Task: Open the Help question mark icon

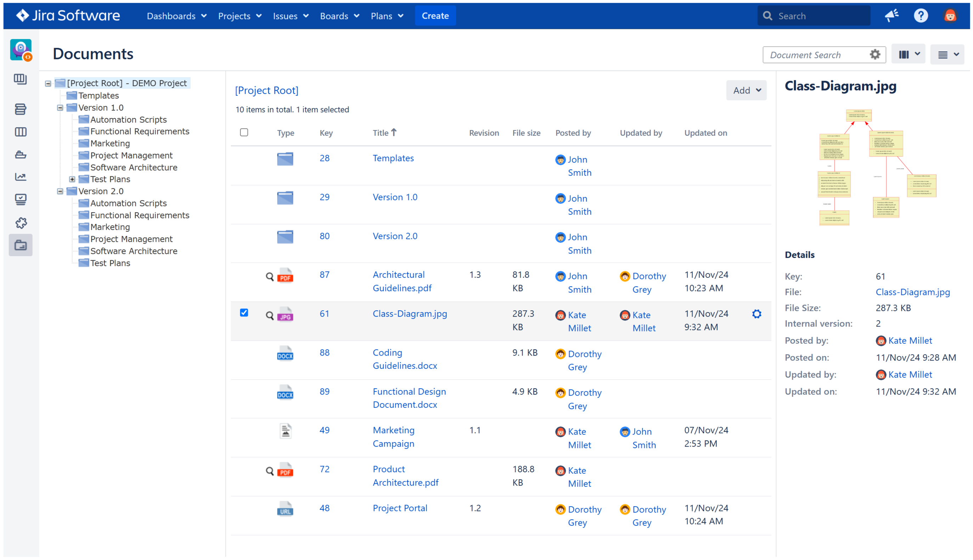Action: coord(921,15)
